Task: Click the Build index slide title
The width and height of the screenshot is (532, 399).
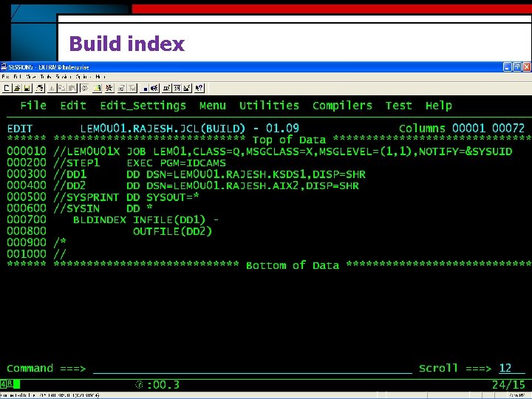Action: [127, 44]
